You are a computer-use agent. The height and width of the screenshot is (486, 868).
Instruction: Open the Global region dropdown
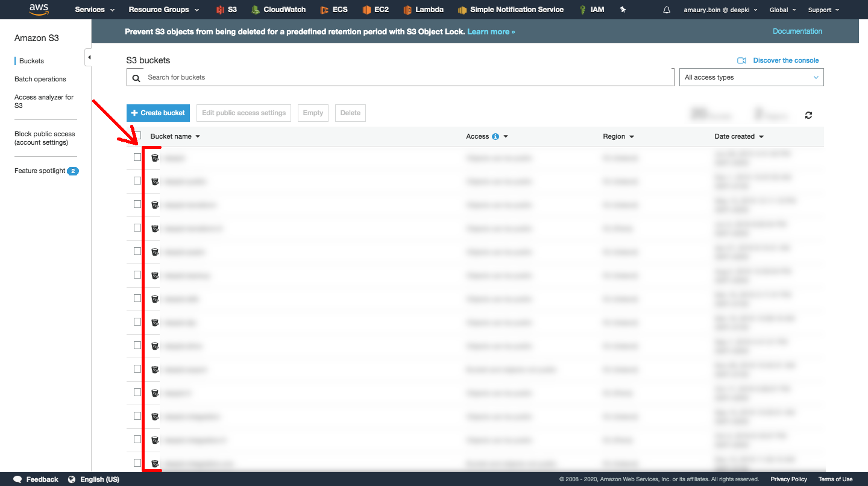783,10
